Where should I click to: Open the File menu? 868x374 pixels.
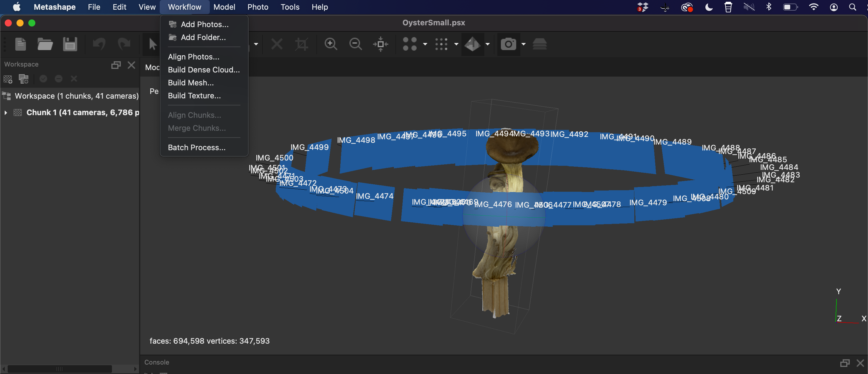pos(94,7)
